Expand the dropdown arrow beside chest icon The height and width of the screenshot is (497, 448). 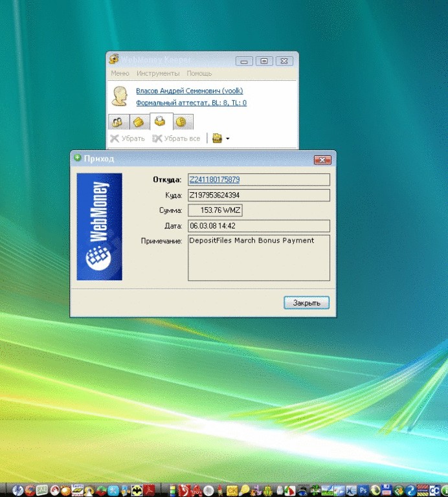tap(227, 138)
